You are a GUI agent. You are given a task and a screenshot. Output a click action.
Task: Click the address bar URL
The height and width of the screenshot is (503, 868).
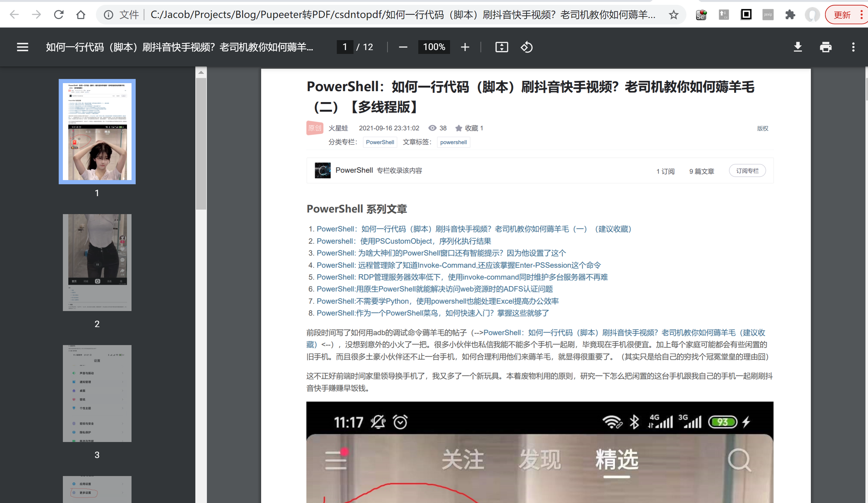(403, 14)
